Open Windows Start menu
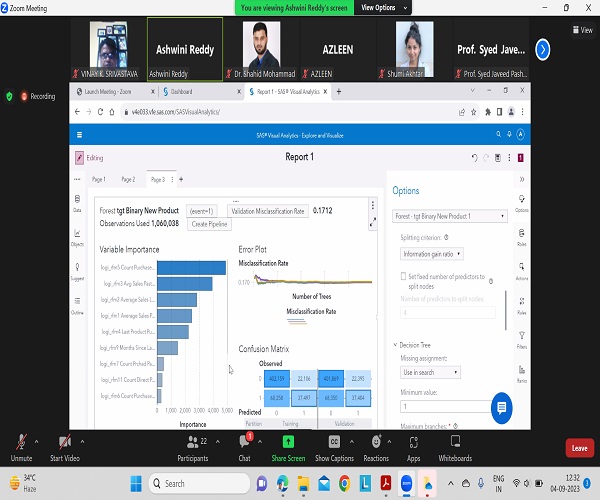 pyautogui.click(x=136, y=484)
